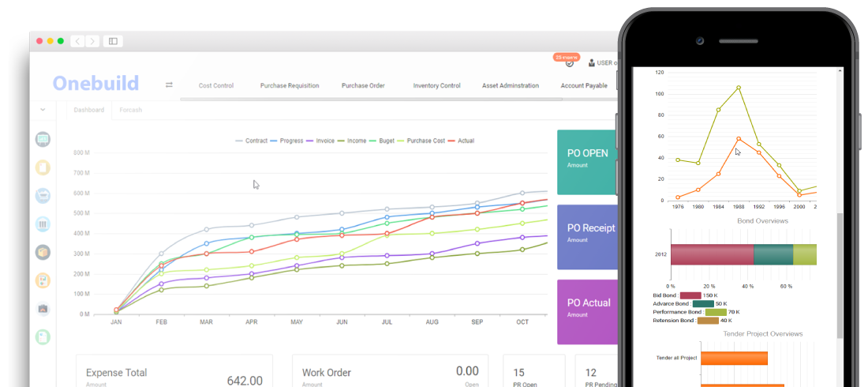Open the Purchase Order menu

[x=363, y=85]
